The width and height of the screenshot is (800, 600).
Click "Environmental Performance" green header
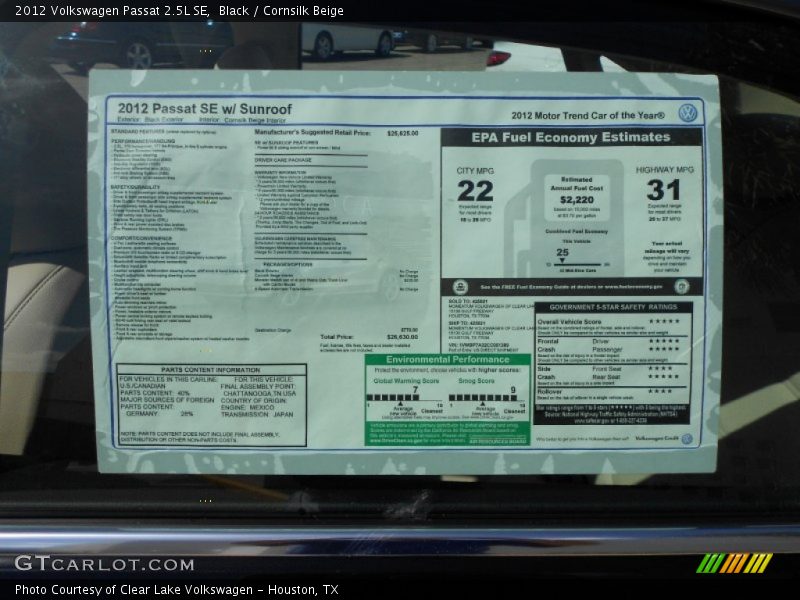click(447, 360)
